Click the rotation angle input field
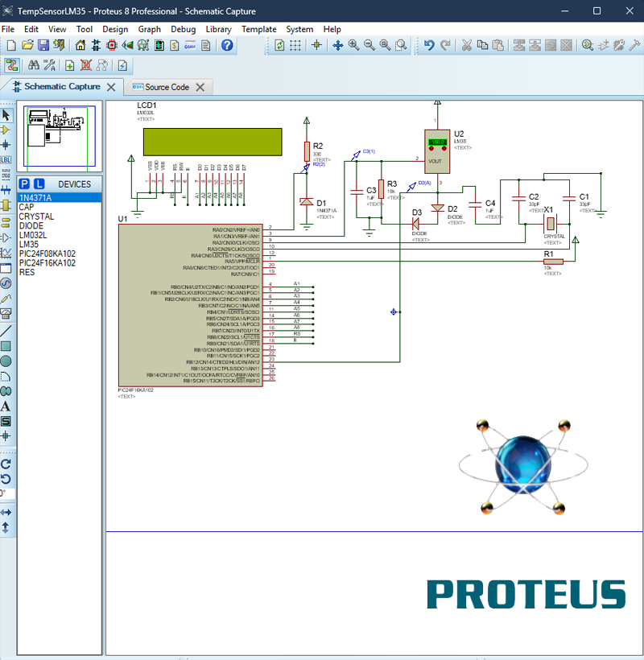The height and width of the screenshot is (660, 644). 7,493
